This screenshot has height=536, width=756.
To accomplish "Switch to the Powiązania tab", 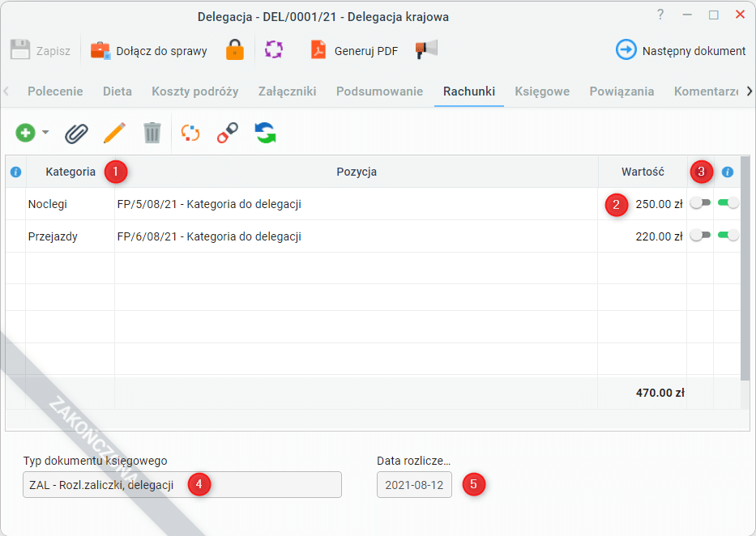I will click(621, 91).
